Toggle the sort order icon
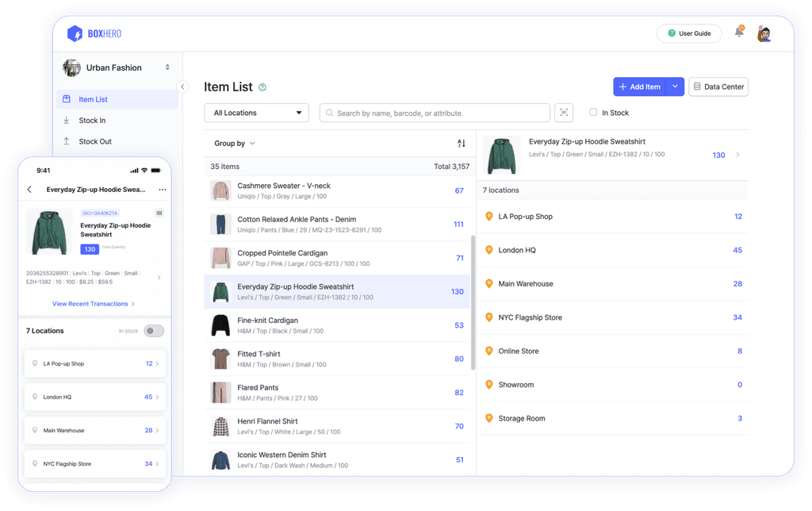 click(x=462, y=144)
